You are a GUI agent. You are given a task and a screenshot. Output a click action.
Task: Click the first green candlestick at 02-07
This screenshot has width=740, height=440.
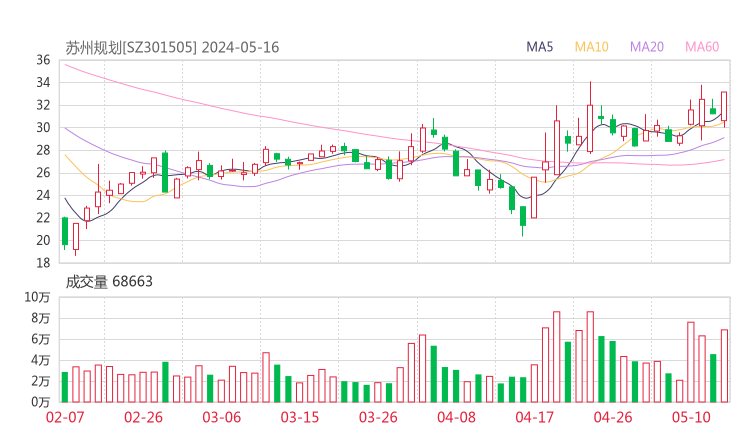(x=65, y=231)
